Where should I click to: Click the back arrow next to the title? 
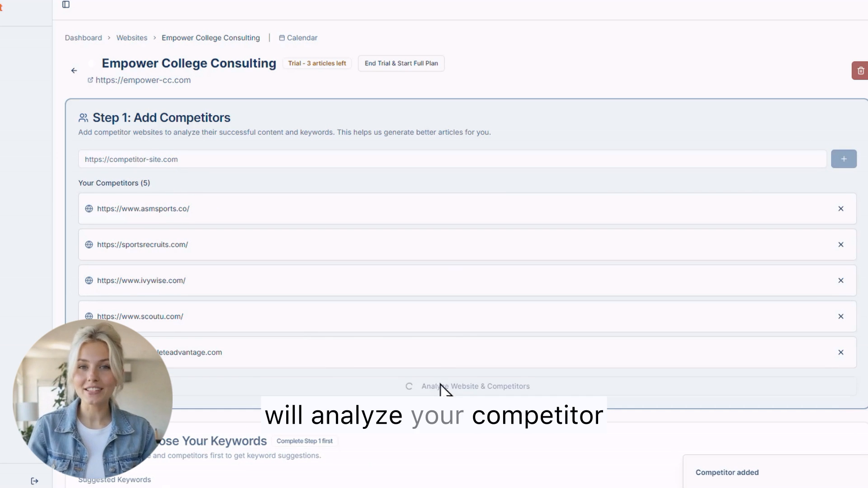pos(74,70)
